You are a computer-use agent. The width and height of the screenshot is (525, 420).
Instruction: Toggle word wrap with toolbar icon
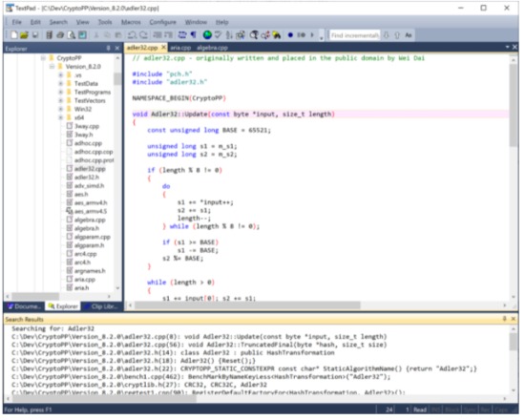[x=182, y=34]
